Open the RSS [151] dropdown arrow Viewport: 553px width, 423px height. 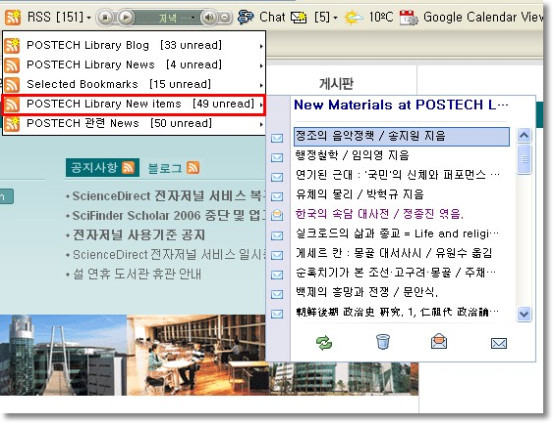(89, 18)
